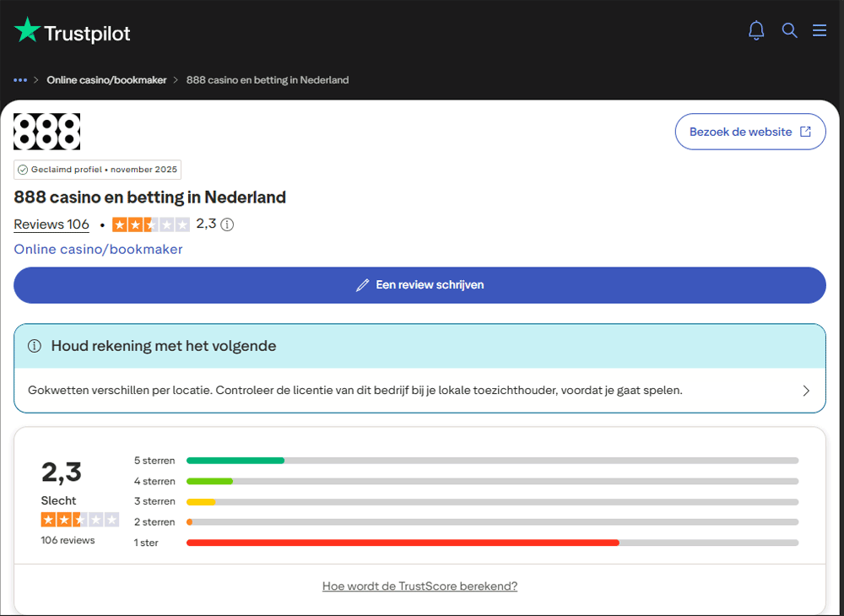Write a review via Een review schrijven
Screen dimensions: 844x616
click(x=419, y=285)
